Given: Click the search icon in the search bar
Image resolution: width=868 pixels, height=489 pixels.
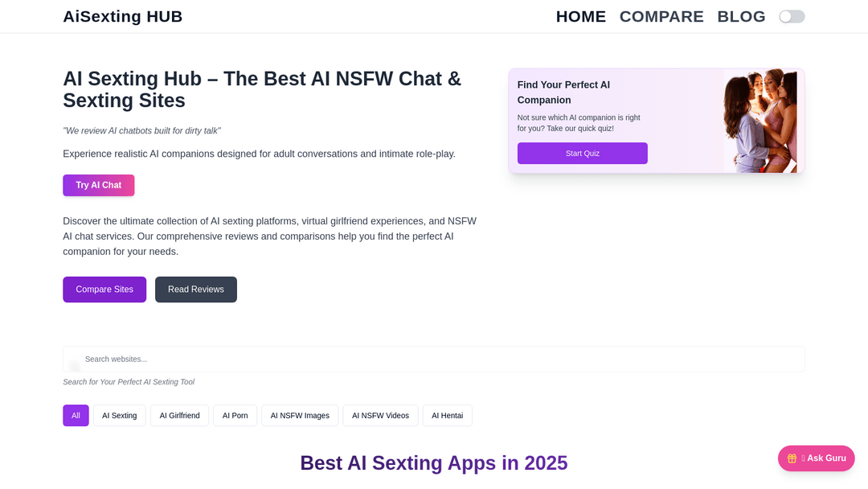Looking at the screenshot, I should tap(75, 365).
